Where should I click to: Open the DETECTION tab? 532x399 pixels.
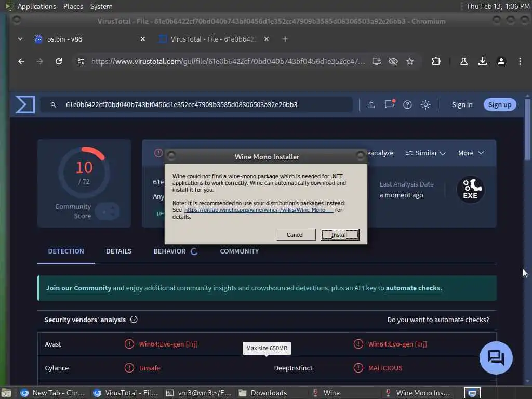coord(66,251)
